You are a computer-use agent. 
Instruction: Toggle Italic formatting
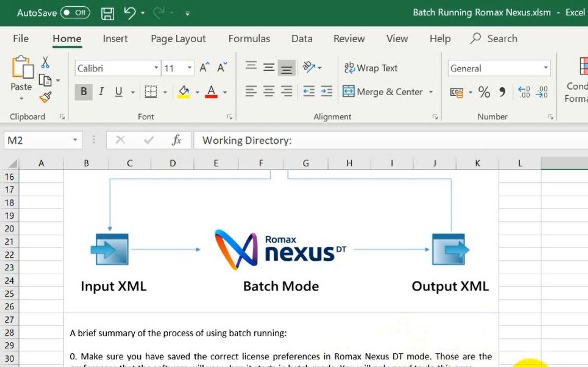(101, 91)
